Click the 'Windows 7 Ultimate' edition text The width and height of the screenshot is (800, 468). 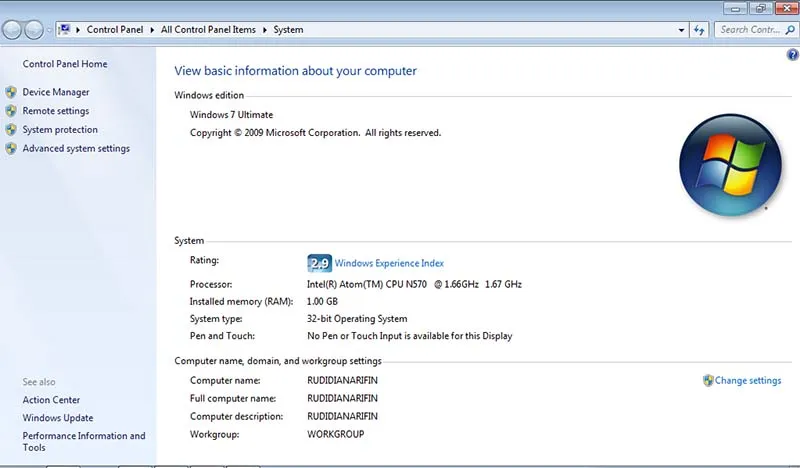pyautogui.click(x=231, y=115)
